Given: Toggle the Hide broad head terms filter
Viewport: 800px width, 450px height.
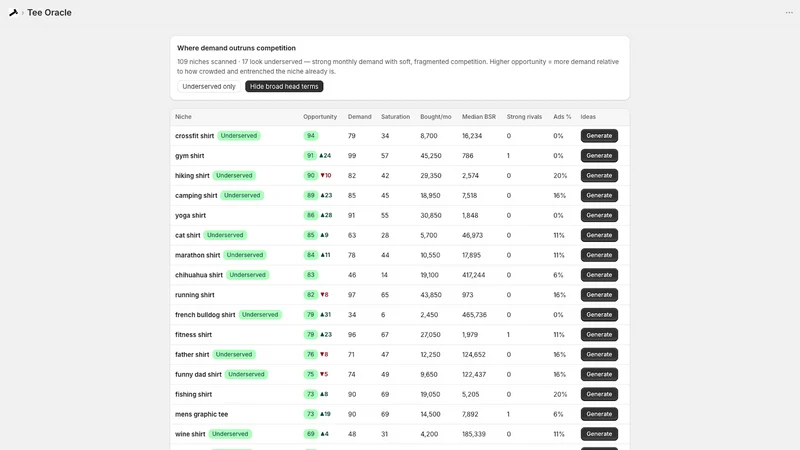Looking at the screenshot, I should [284, 86].
